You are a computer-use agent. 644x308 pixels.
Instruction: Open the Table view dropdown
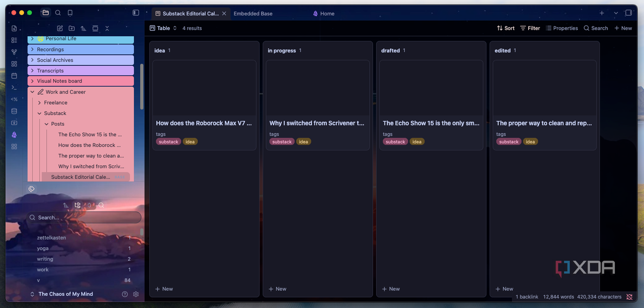163,28
